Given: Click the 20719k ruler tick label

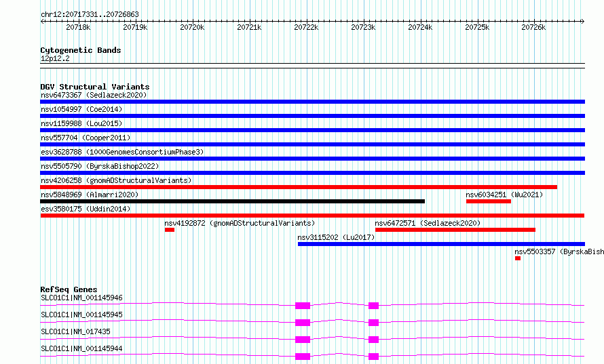Looking at the screenshot, I should [x=135, y=28].
